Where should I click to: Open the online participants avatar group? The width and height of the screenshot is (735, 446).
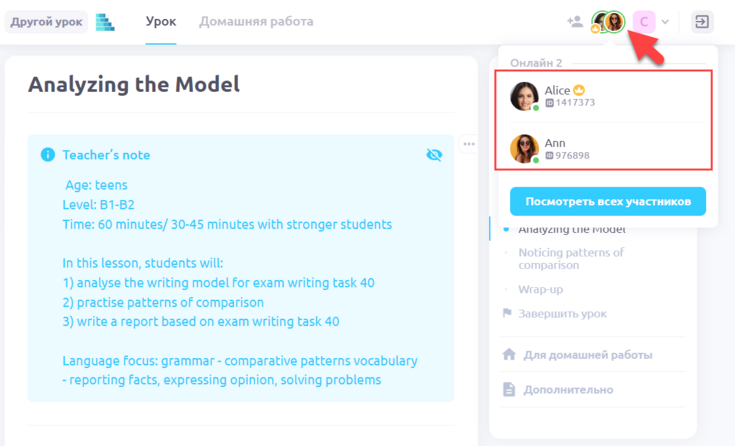pos(608,22)
